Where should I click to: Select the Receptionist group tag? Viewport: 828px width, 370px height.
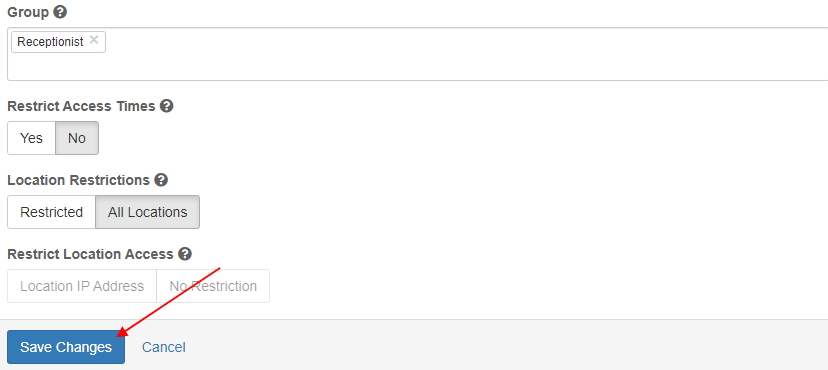[x=50, y=42]
